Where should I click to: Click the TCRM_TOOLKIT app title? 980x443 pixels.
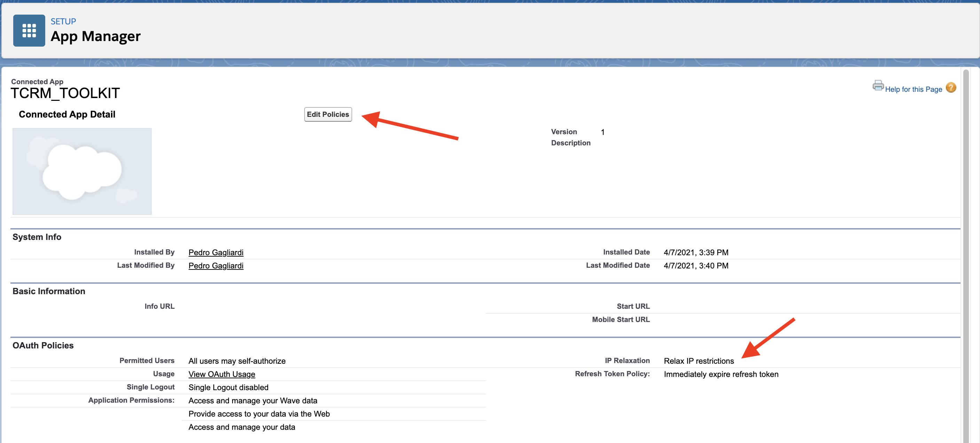tap(65, 93)
